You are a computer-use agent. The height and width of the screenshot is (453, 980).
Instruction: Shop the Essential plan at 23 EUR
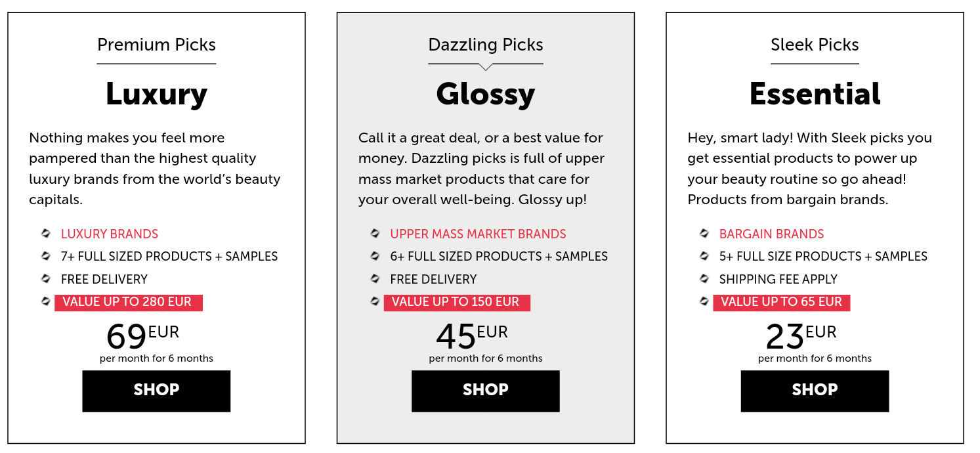click(815, 391)
